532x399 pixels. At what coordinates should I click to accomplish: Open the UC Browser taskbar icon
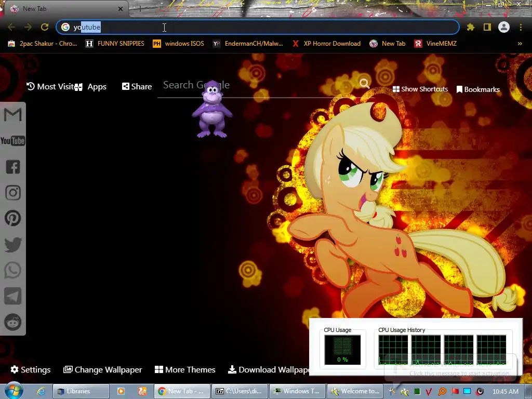click(142, 391)
